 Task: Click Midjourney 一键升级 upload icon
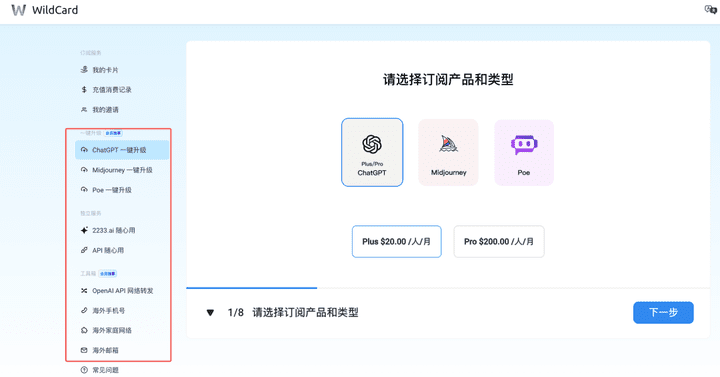[x=84, y=170]
